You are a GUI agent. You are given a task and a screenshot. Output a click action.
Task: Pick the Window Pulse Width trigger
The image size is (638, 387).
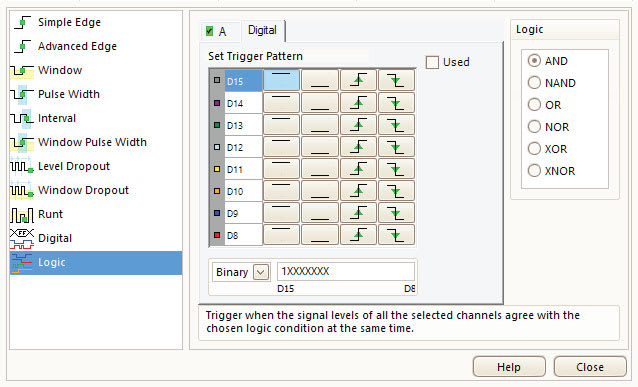click(x=96, y=142)
